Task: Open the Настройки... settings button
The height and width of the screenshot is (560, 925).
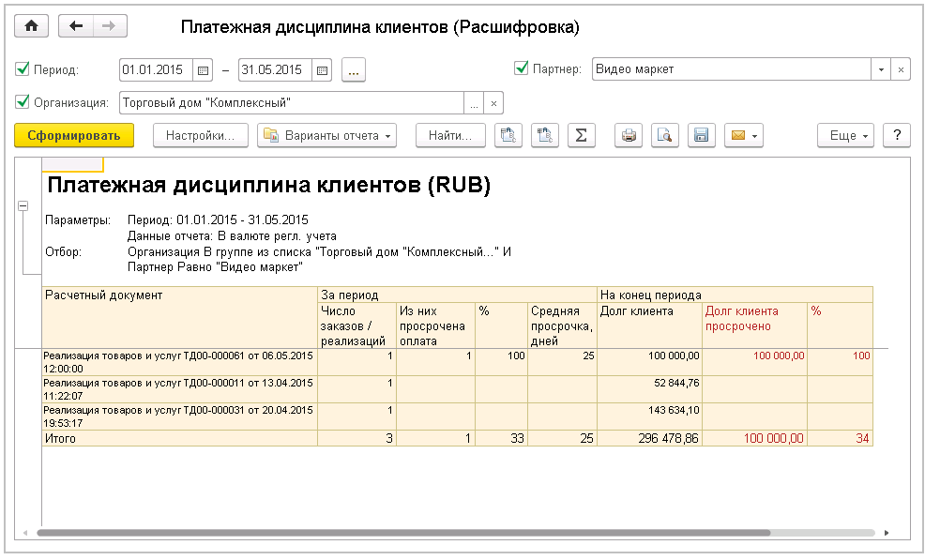Action: pyautogui.click(x=199, y=136)
